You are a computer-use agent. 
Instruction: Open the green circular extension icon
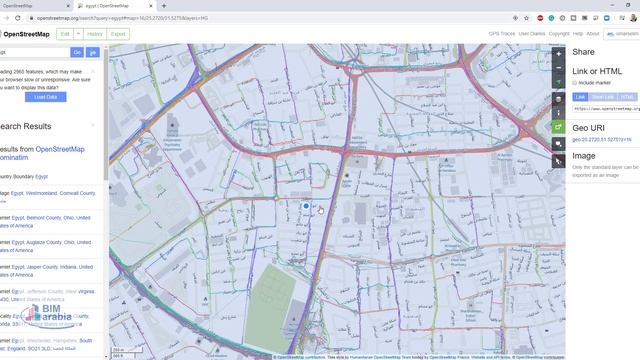coord(551,18)
